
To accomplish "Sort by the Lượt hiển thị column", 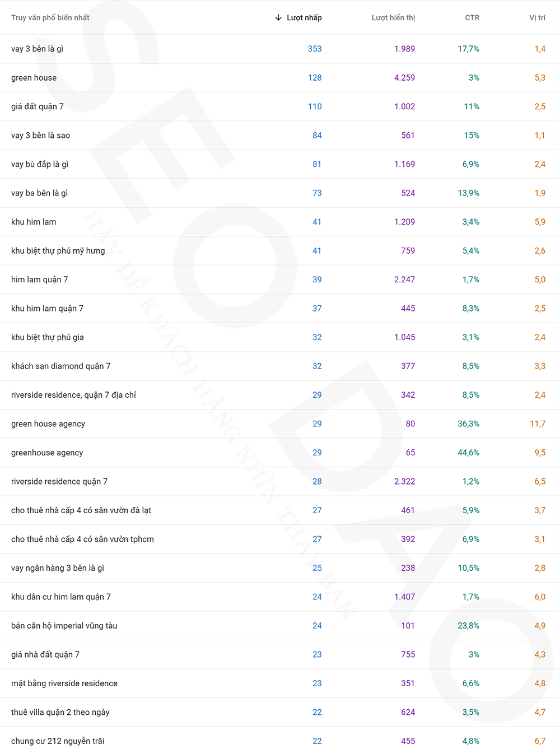I will [x=393, y=18].
